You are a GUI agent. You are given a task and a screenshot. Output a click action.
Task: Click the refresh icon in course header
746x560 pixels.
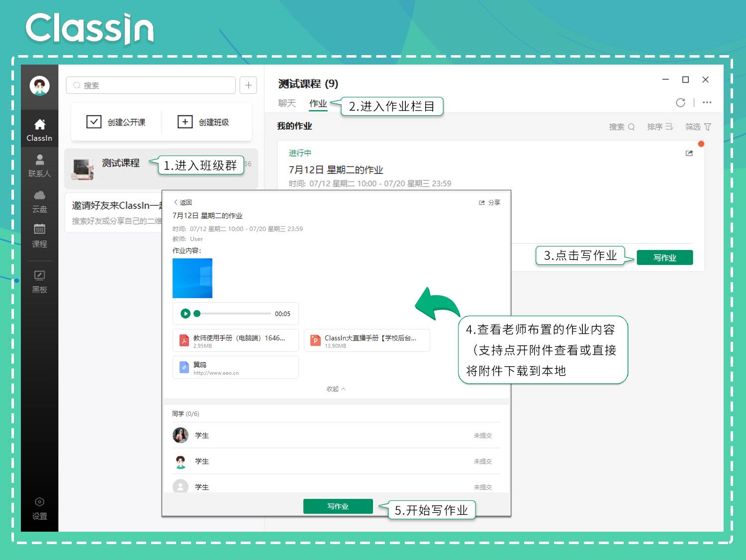[x=680, y=102]
